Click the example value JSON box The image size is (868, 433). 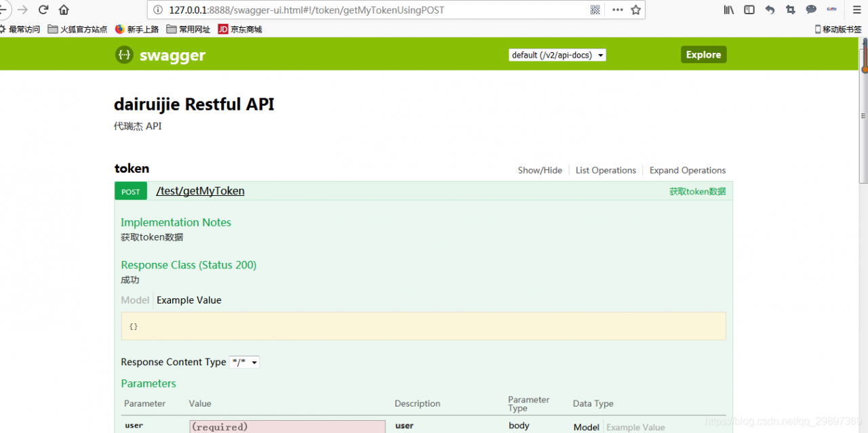(423, 326)
